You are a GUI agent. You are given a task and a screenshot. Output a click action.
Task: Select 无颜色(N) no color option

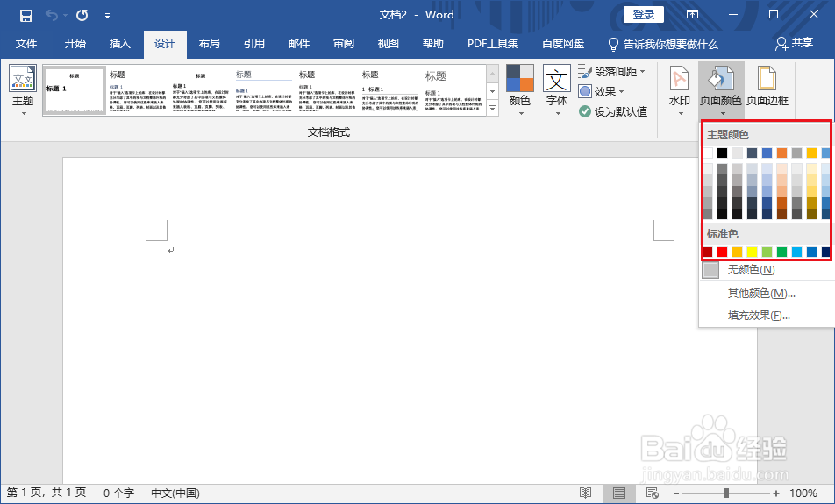tap(767, 270)
